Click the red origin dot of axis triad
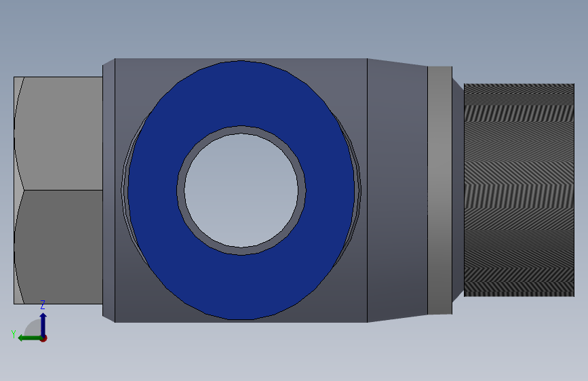The width and height of the screenshot is (588, 381). coord(44,338)
